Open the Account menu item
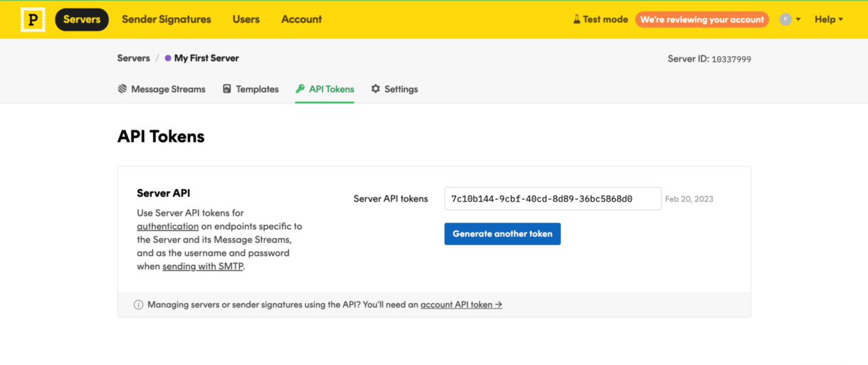The height and width of the screenshot is (365, 868). coord(301,19)
